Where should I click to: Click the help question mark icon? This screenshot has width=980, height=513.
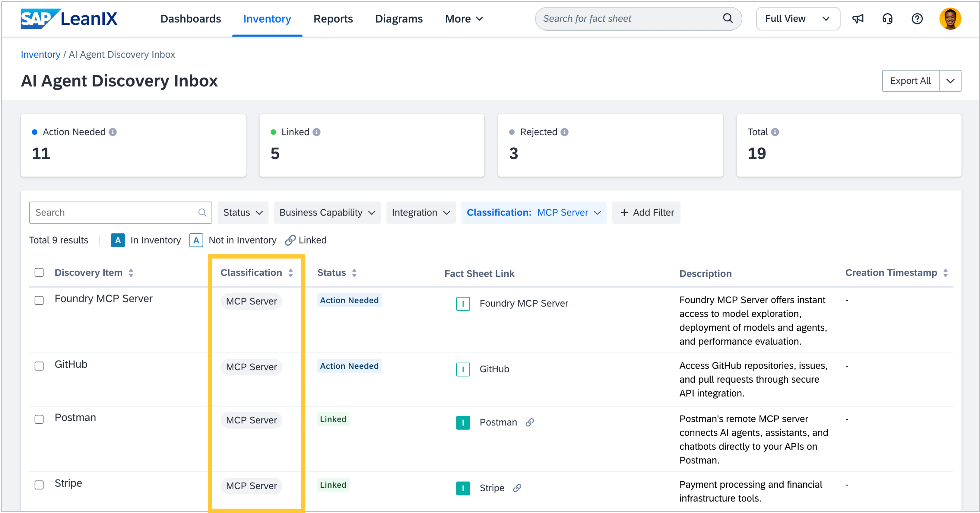pos(917,19)
